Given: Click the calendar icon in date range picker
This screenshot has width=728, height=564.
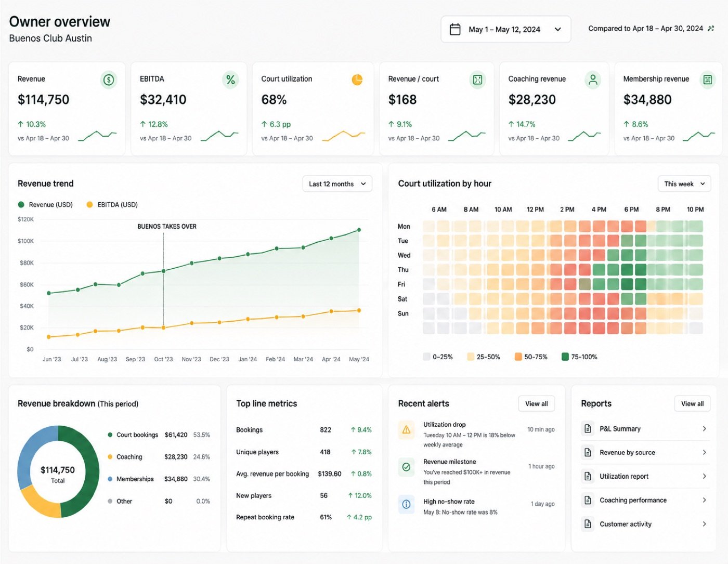Looking at the screenshot, I should [x=455, y=29].
